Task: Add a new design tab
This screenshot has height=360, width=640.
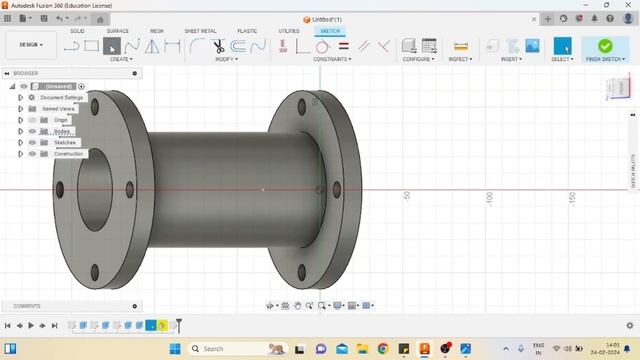Action: (x=548, y=19)
